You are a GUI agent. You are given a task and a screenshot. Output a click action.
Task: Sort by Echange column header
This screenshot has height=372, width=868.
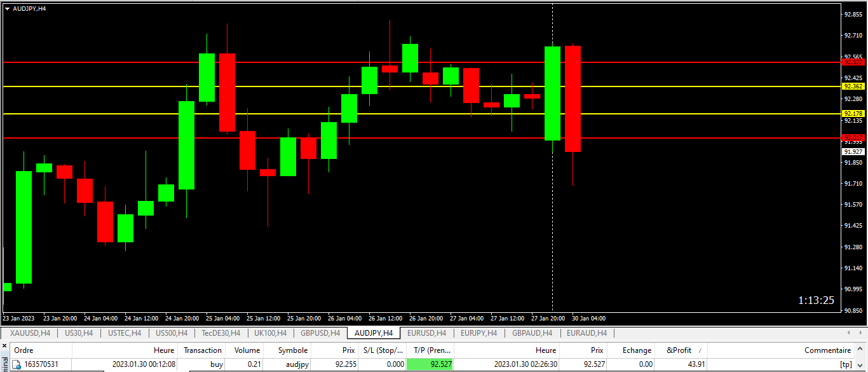coord(631,350)
